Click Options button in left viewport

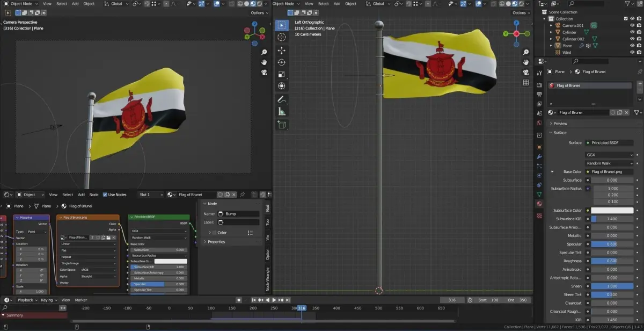click(x=260, y=12)
